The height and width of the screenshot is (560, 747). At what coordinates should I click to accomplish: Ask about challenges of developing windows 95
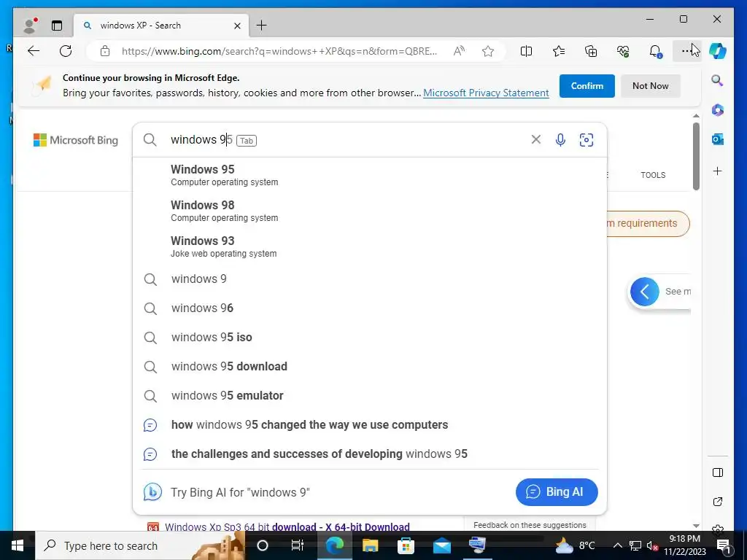[x=370, y=454]
